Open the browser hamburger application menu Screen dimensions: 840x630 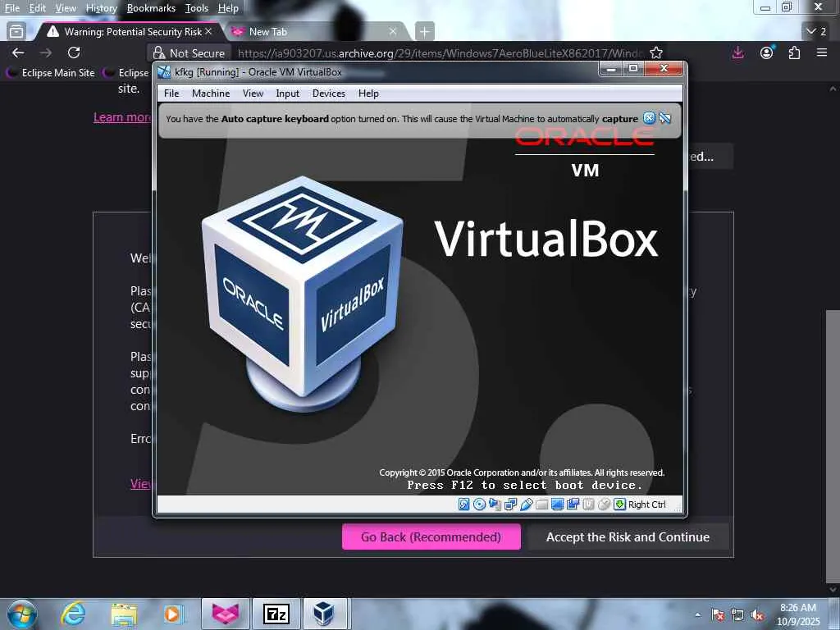[x=822, y=52]
